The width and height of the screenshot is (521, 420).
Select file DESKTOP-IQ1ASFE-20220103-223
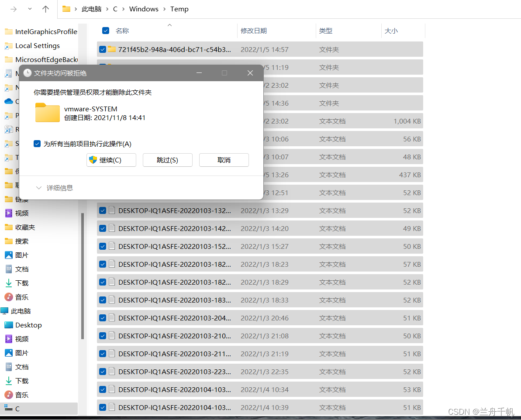[260, 372]
